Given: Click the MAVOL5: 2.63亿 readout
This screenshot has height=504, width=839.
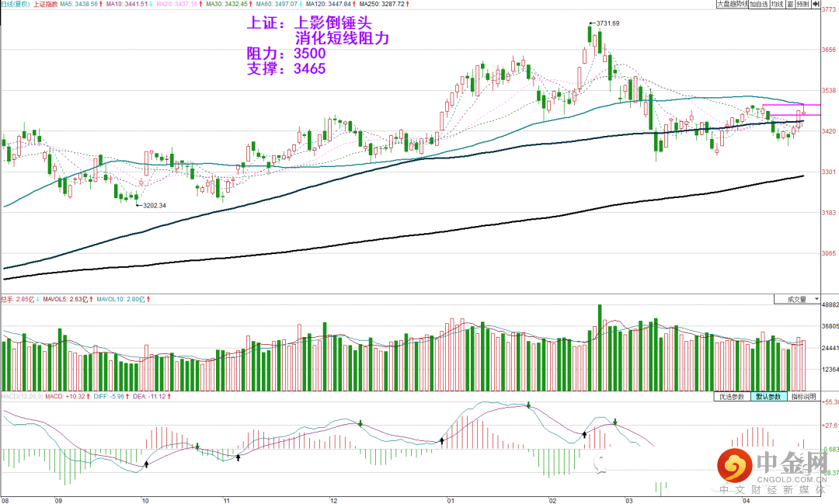Looking at the screenshot, I should coord(65,299).
